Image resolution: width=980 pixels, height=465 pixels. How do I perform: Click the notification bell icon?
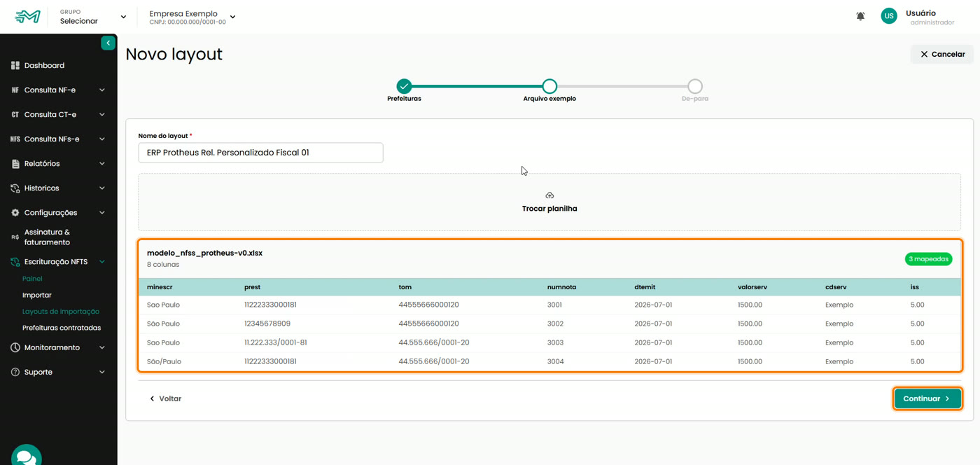pyautogui.click(x=860, y=16)
